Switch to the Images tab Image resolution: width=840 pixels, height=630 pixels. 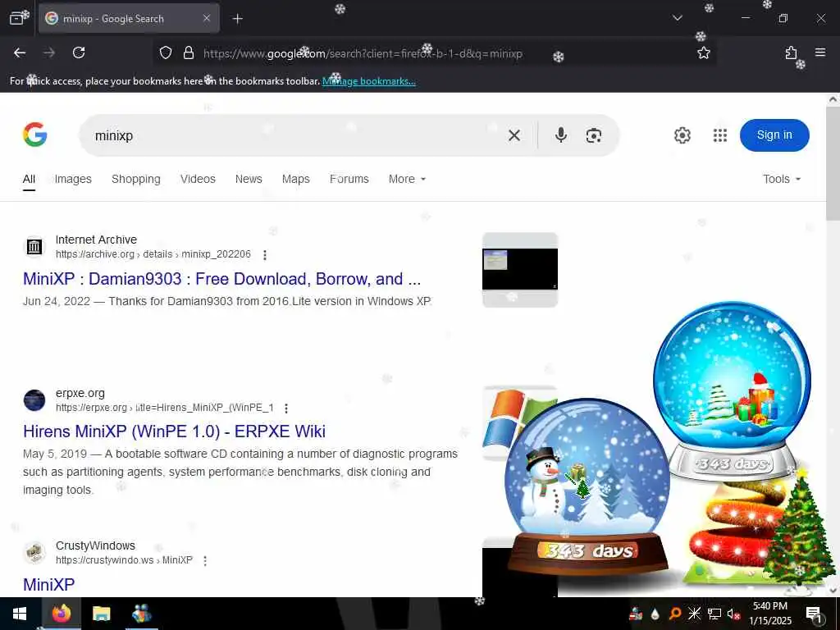pyautogui.click(x=73, y=179)
